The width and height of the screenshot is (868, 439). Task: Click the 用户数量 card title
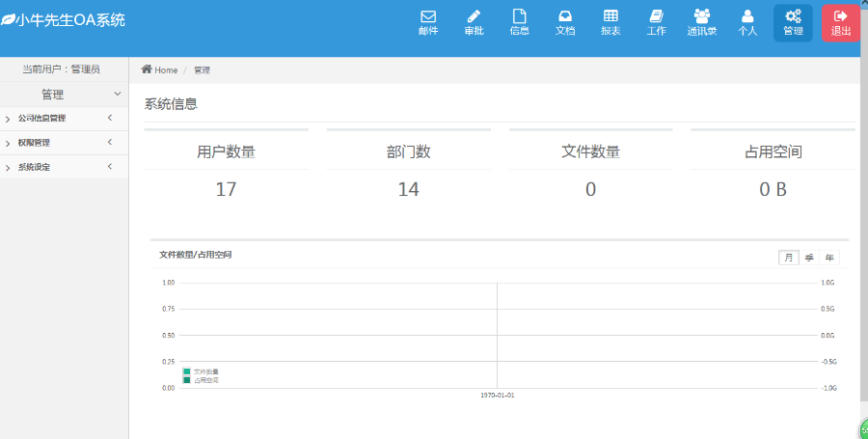226,151
